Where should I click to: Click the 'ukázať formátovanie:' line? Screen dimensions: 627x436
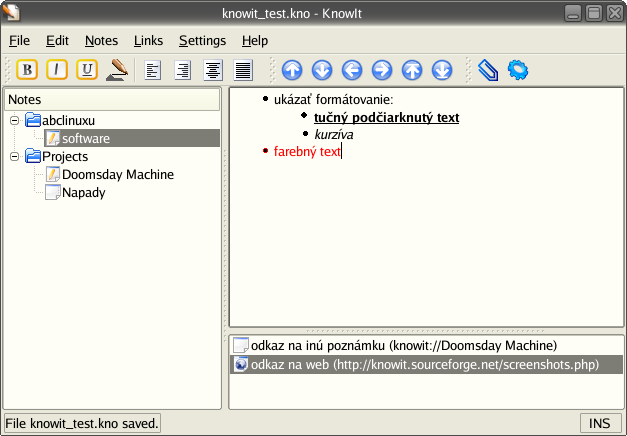pyautogui.click(x=333, y=100)
